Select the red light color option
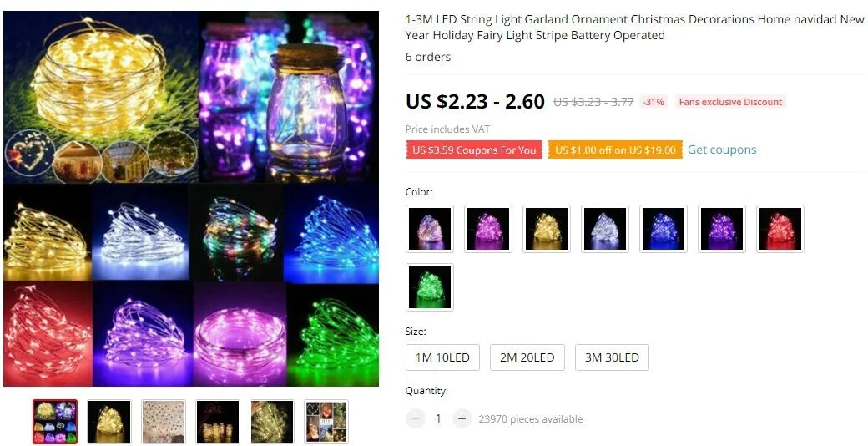Viewport: 868px width, 446px height. pyautogui.click(x=780, y=229)
